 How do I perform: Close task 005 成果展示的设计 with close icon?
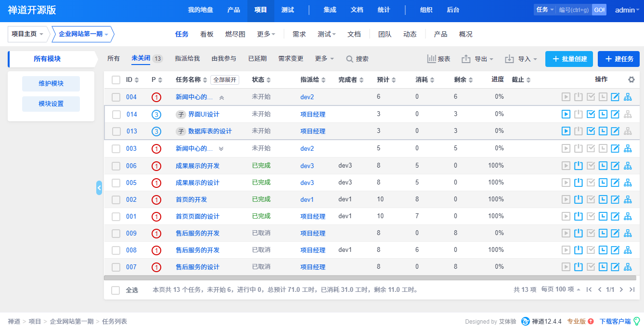pyautogui.click(x=579, y=183)
